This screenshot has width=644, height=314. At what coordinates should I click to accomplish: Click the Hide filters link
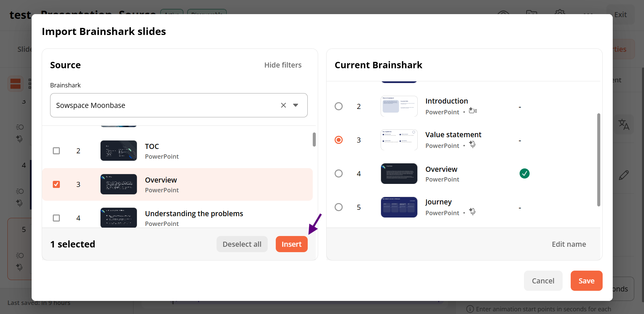[283, 65]
